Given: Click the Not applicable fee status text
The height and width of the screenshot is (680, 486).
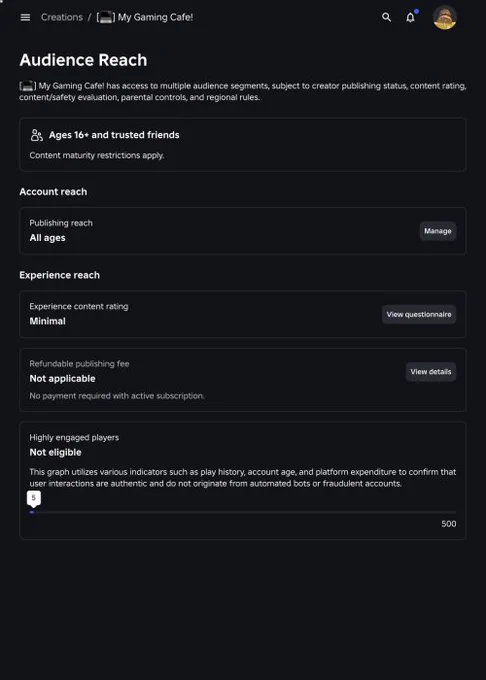Looking at the screenshot, I should click(x=62, y=379).
